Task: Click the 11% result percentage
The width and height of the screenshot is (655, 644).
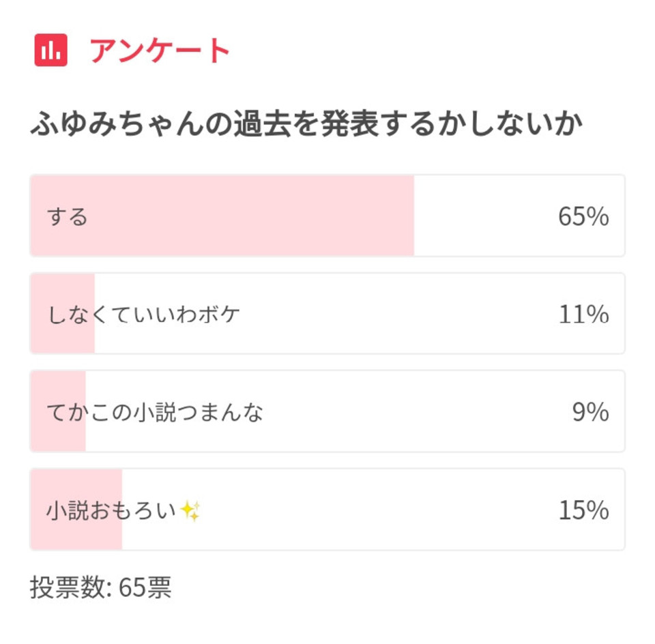Action: coord(584,314)
